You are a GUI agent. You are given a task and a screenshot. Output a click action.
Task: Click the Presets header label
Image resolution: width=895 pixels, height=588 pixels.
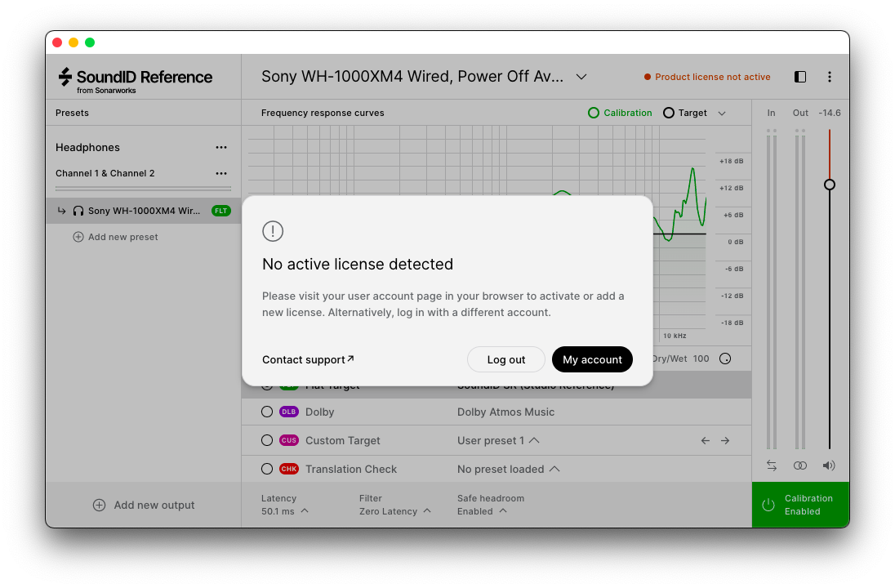(72, 113)
